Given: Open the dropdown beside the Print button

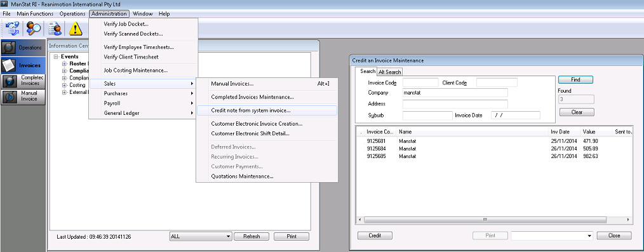Looking at the screenshot, I should pyautogui.click(x=552, y=235).
